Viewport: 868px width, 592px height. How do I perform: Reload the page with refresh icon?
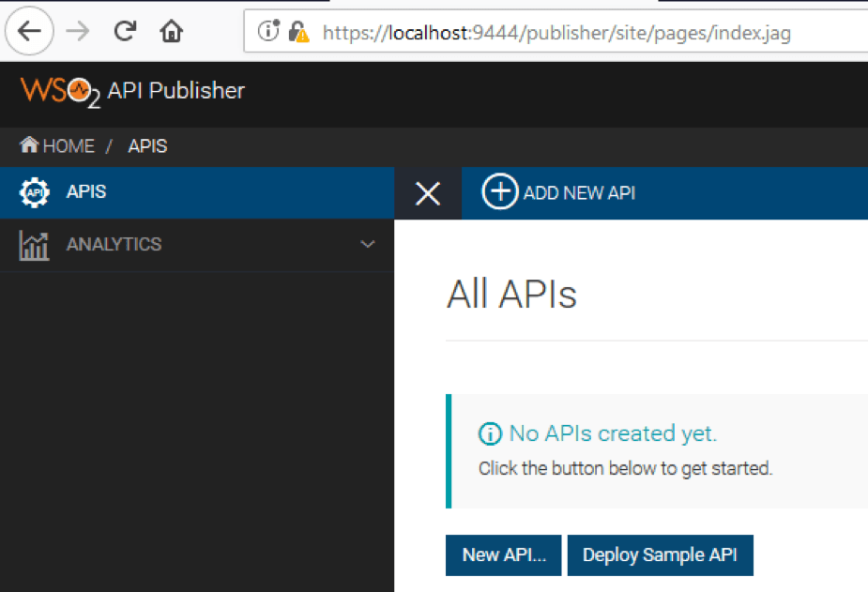pos(125,31)
